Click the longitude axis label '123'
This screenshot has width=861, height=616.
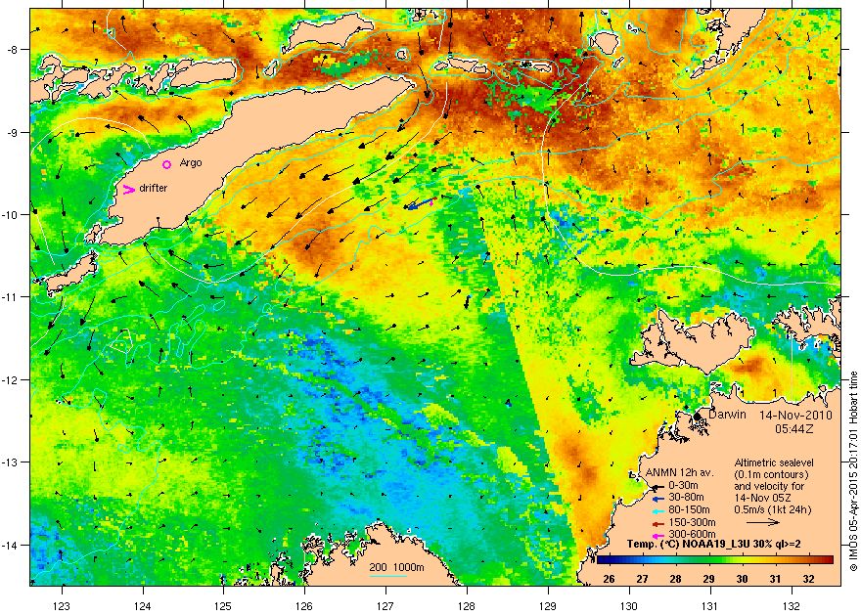click(62, 605)
